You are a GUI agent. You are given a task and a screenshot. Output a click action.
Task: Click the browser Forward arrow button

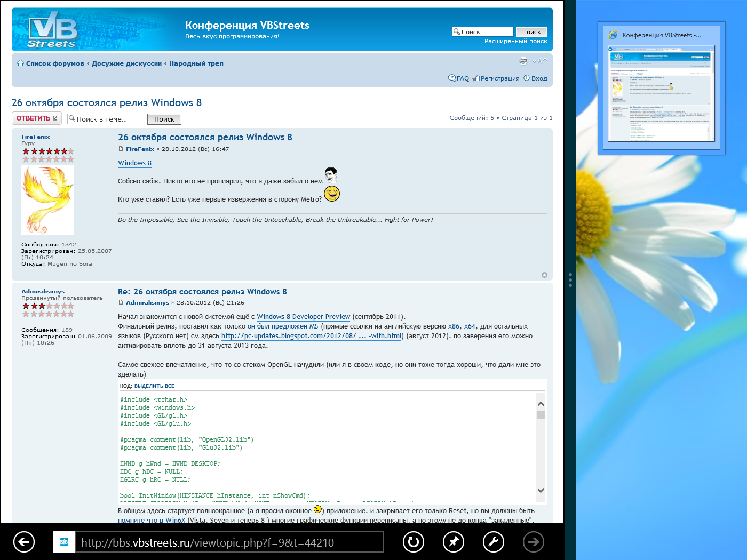click(534, 542)
